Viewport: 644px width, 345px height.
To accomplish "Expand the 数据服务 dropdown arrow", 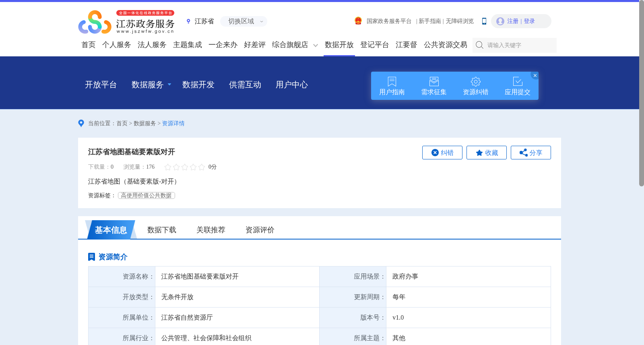I will (169, 85).
